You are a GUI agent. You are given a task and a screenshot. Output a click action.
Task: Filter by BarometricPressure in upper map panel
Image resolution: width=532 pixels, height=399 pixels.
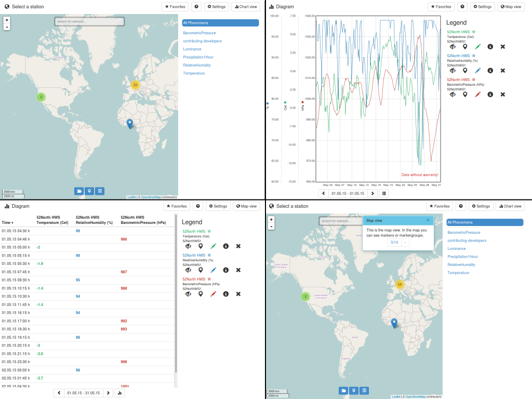(x=199, y=33)
